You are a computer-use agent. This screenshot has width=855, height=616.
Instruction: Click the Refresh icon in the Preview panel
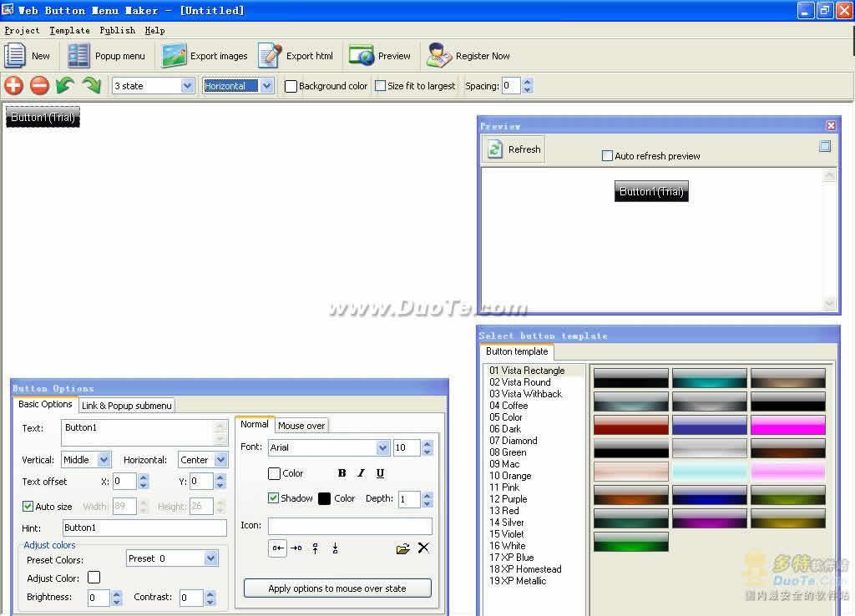[494, 149]
